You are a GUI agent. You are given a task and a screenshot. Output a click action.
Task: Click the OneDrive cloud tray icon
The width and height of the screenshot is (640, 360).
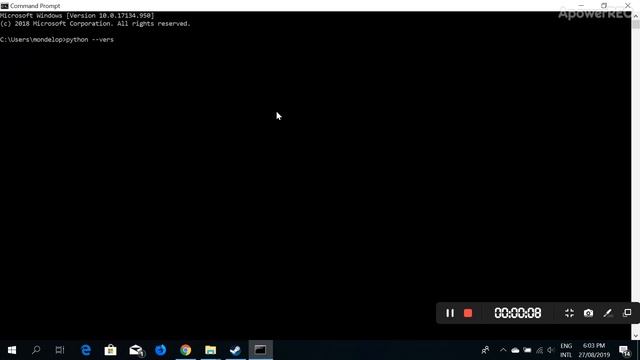tap(515, 350)
